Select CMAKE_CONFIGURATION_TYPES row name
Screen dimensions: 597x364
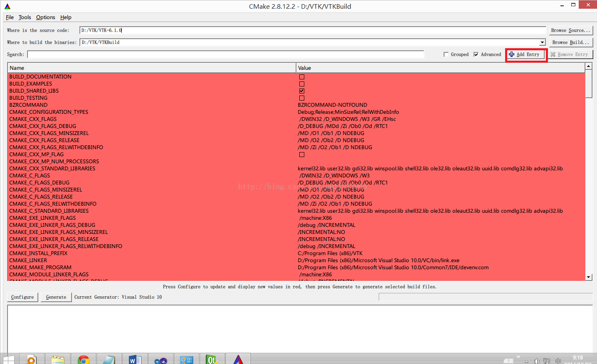49,112
